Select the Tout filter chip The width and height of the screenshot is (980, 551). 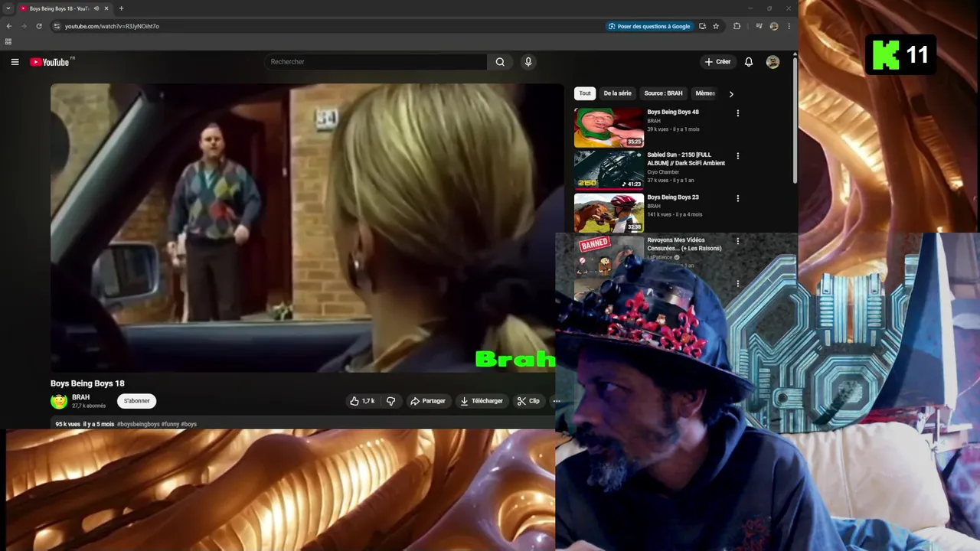pos(585,93)
